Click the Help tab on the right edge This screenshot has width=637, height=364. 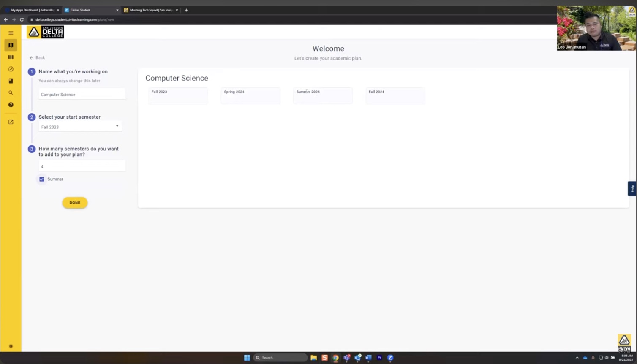(x=632, y=188)
